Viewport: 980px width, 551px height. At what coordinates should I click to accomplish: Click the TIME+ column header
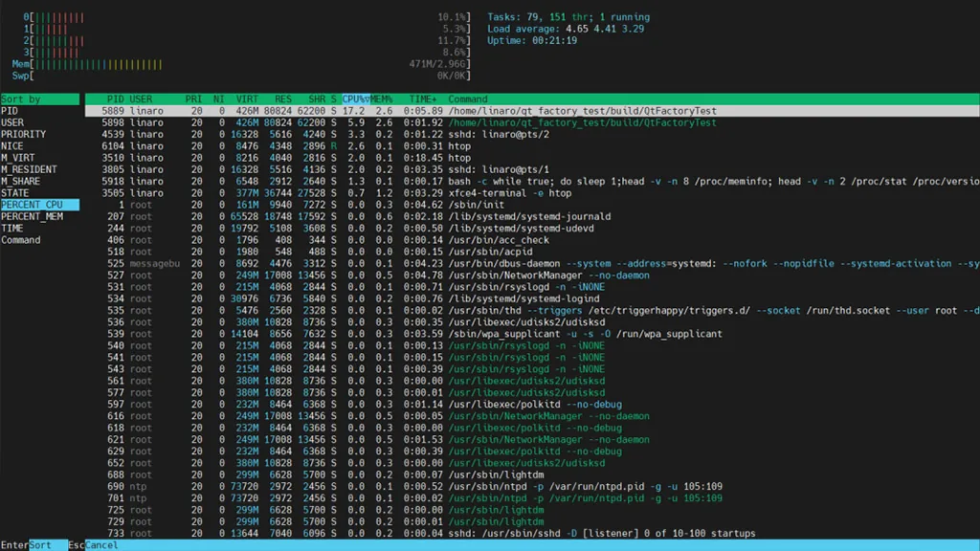pos(423,99)
